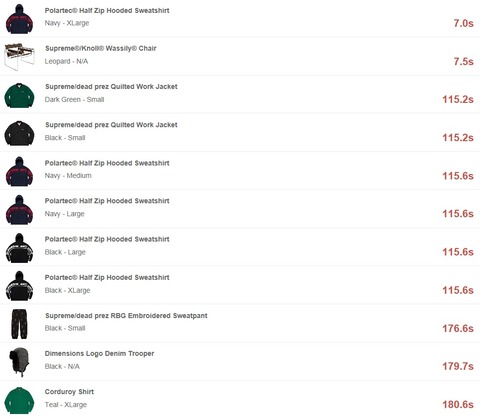Open Supreme/dead prez RBG Embroidered Sweatpant title
Image resolution: width=480 pixels, height=418 pixels.
126,315
